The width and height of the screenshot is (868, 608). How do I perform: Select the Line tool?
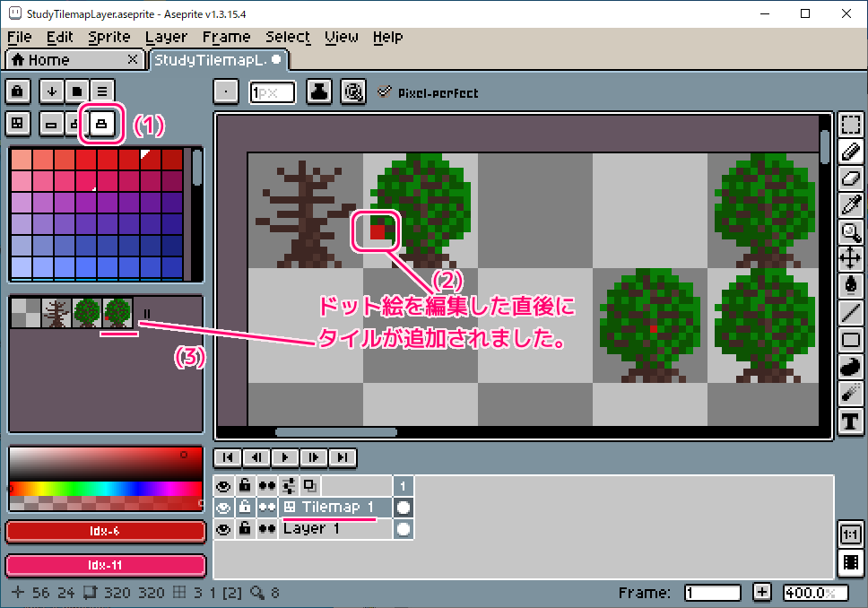pyautogui.click(x=850, y=313)
